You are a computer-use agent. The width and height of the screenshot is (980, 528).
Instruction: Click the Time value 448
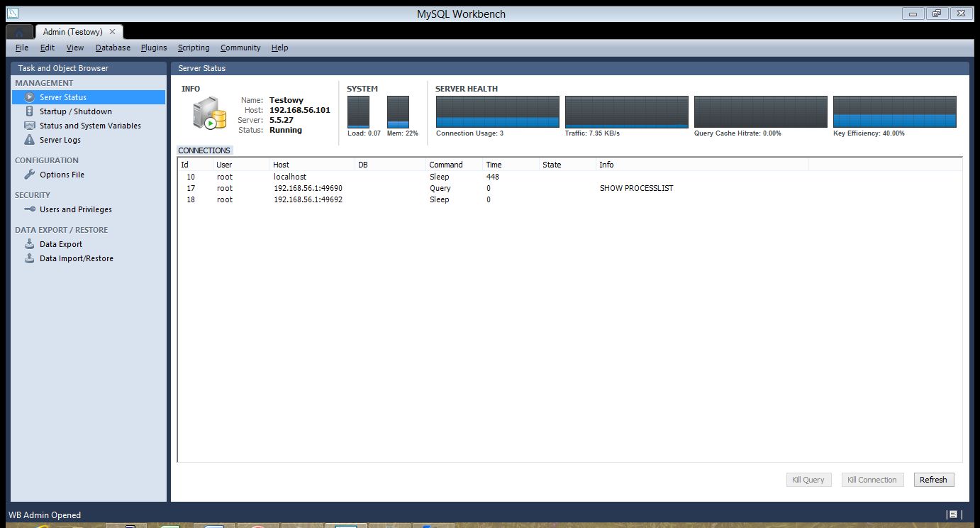click(493, 177)
